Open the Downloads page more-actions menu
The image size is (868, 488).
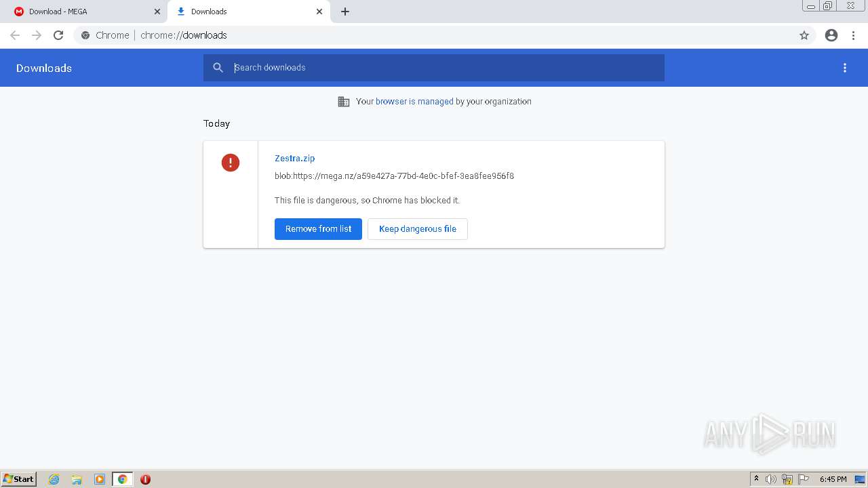[845, 68]
